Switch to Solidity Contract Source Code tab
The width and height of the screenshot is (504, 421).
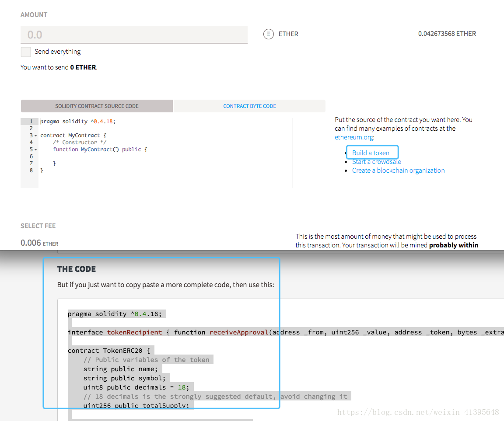tap(97, 106)
